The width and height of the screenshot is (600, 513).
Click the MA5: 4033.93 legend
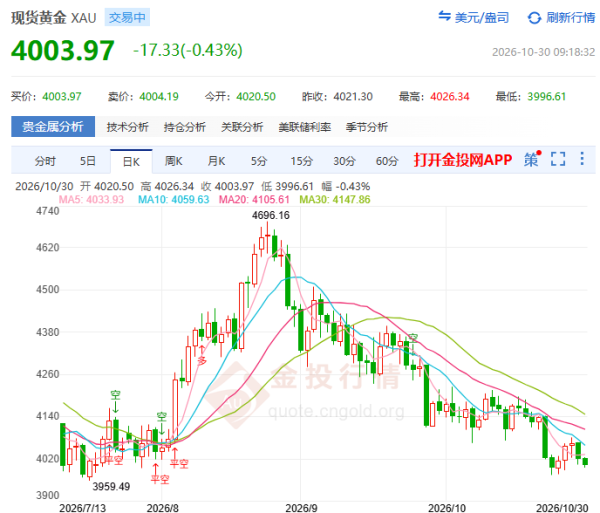pyautogui.click(x=91, y=199)
